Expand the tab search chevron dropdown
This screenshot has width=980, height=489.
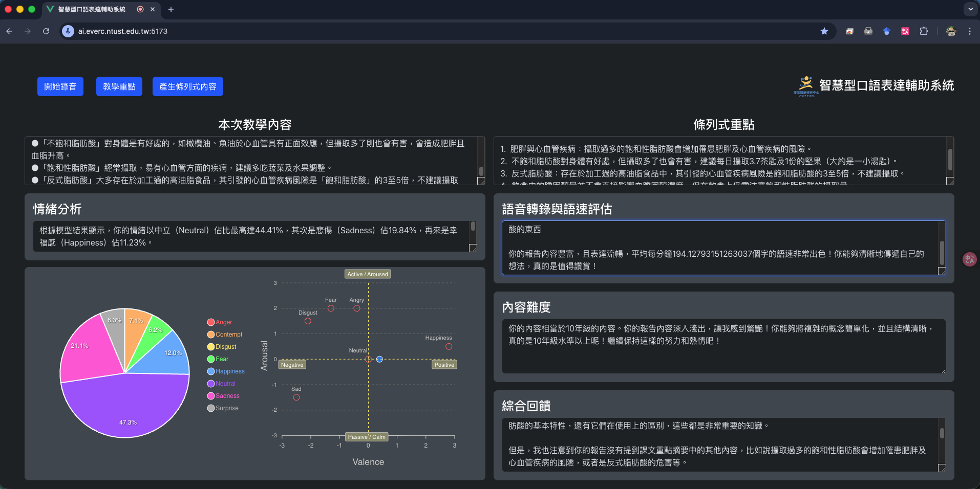970,9
